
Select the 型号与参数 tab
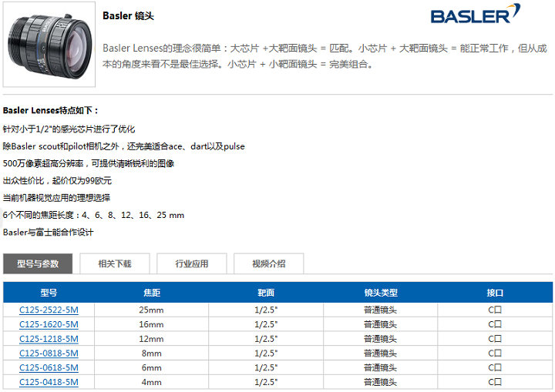38,263
